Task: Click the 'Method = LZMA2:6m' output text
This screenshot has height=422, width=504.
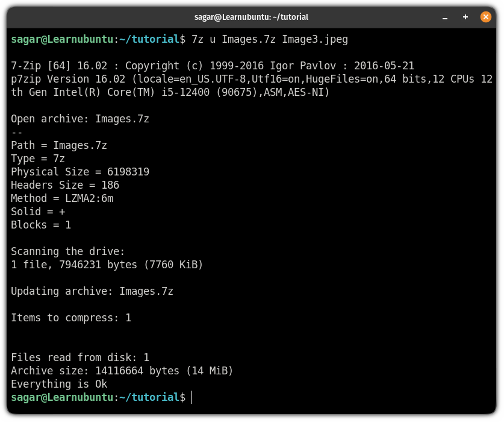Action: click(x=62, y=198)
